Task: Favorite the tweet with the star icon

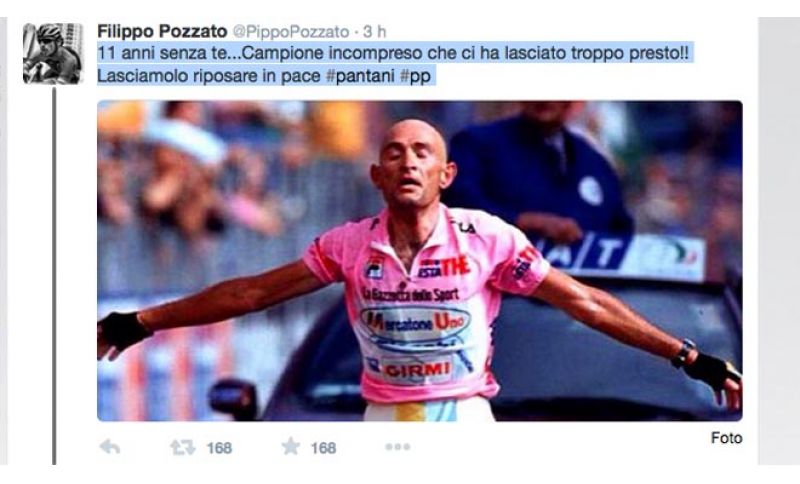Action: (291, 446)
